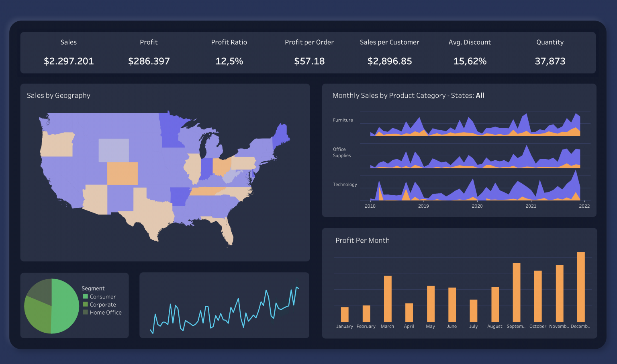Select the Sales KPI tile showing $2.297.201
Viewport: 617px width, 364px height.
pos(69,53)
